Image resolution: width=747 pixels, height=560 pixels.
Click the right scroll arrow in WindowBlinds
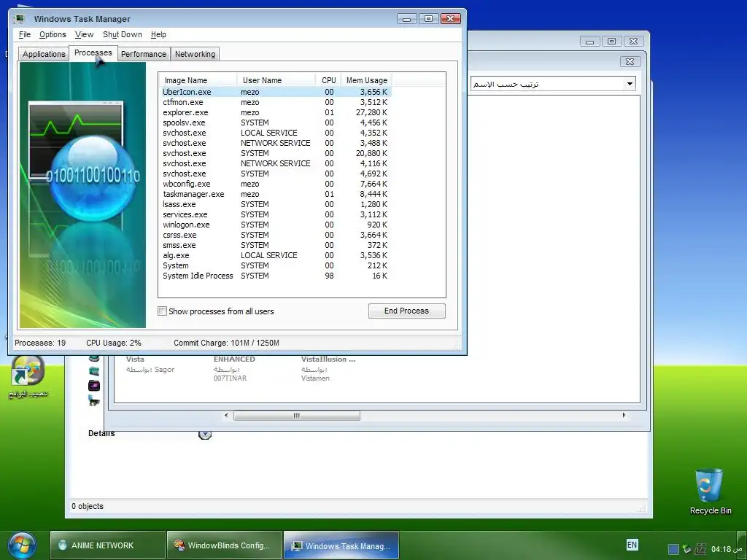click(624, 415)
